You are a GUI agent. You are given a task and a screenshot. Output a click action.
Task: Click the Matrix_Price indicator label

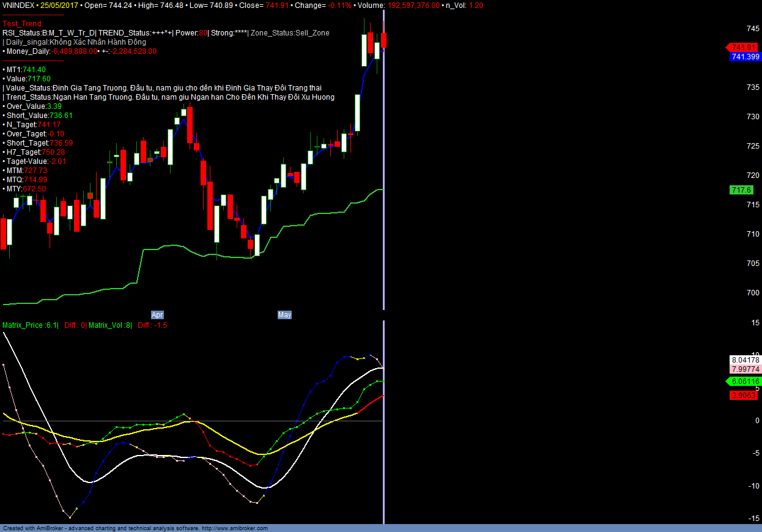pyautogui.click(x=31, y=325)
